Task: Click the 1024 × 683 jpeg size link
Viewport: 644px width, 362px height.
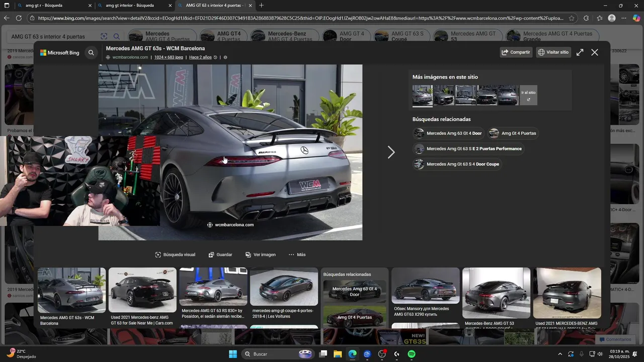Action: tap(169, 57)
